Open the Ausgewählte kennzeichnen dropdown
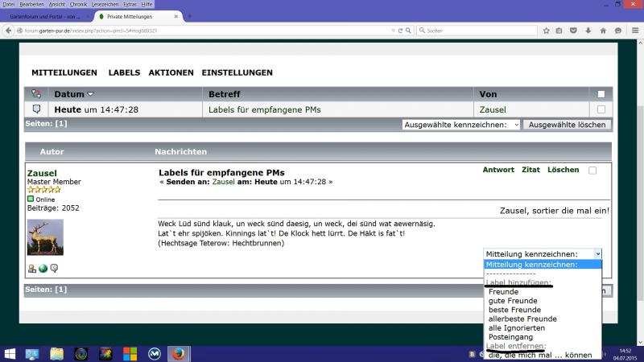The width and height of the screenshot is (644, 362). [x=461, y=125]
